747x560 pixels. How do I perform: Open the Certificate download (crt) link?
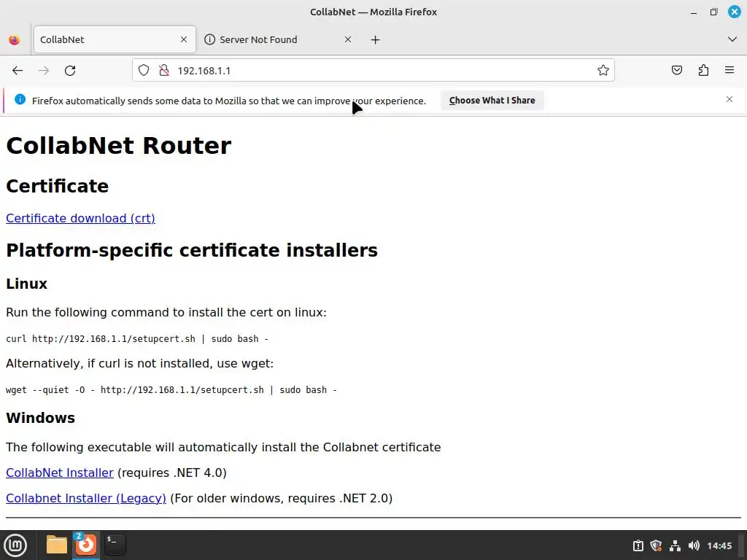(x=80, y=218)
